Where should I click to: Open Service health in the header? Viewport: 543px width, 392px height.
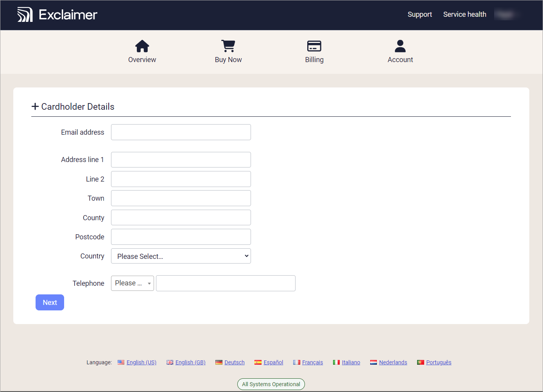coord(464,14)
